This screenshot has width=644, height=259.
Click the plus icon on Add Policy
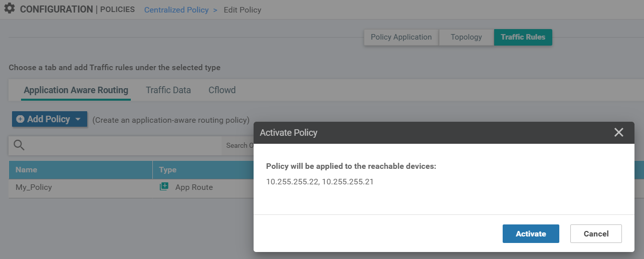(x=20, y=119)
